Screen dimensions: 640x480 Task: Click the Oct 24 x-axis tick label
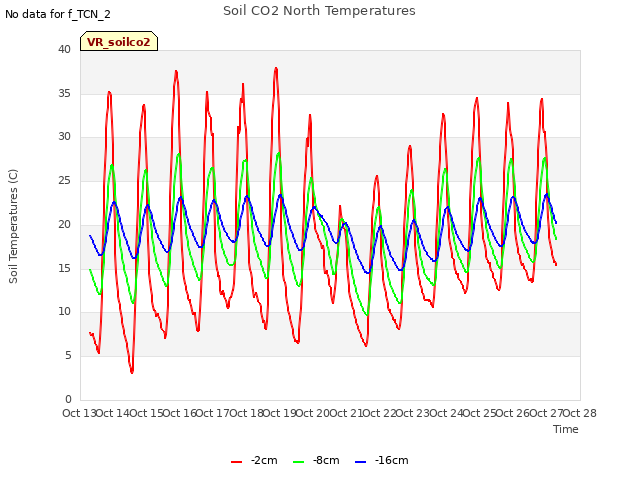pos(446,413)
